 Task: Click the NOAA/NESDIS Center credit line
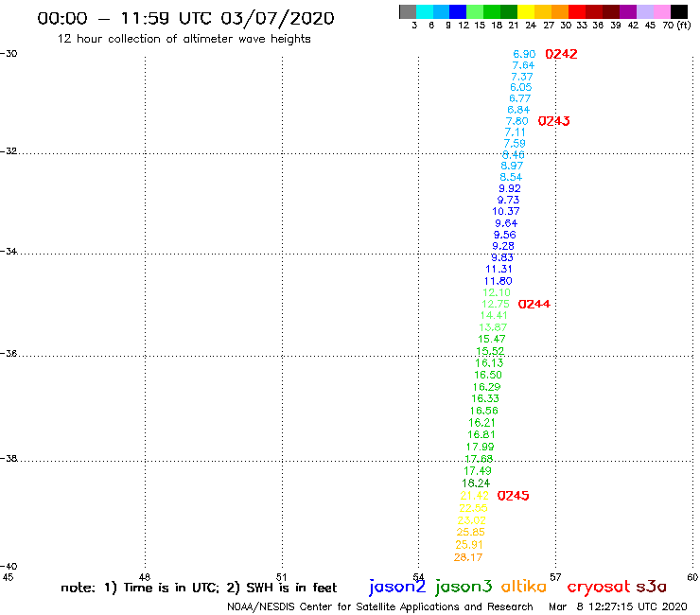(380, 607)
